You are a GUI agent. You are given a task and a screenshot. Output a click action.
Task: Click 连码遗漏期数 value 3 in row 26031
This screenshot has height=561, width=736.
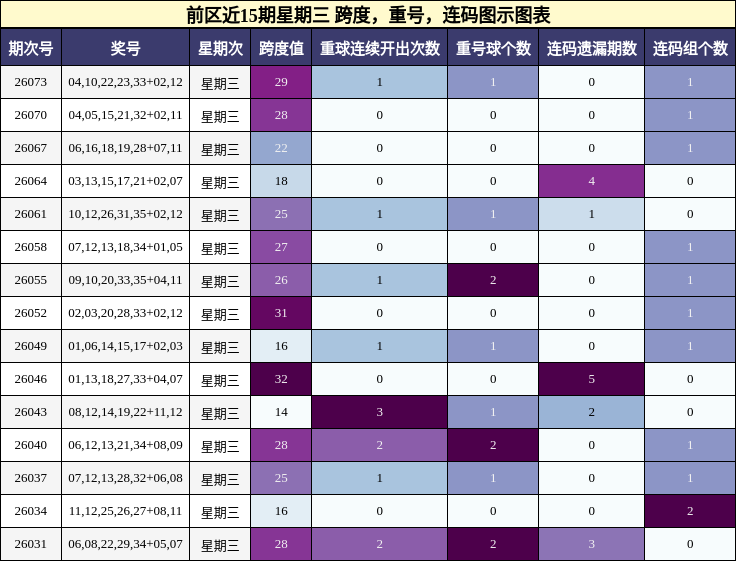pyautogui.click(x=591, y=544)
